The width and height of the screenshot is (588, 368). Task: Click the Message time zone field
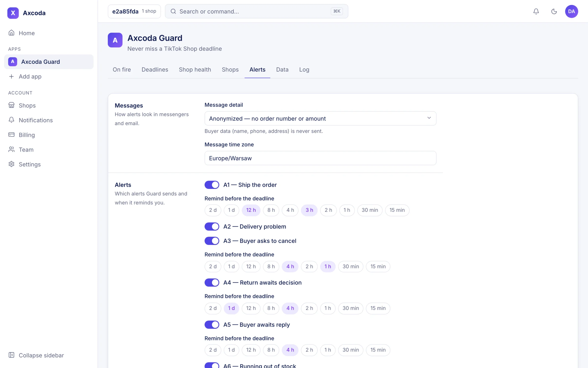tap(320, 158)
